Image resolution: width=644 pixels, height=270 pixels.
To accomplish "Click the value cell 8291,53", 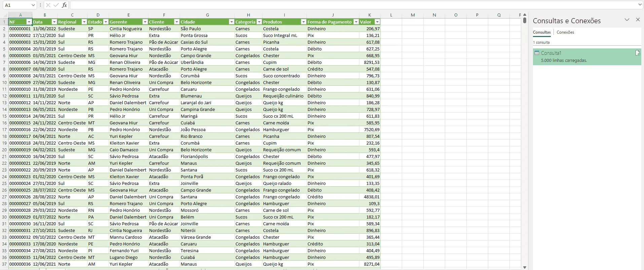I will pos(369,62).
